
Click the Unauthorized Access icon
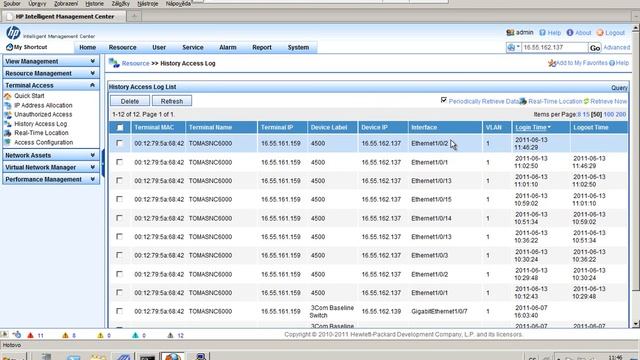click(x=8, y=115)
